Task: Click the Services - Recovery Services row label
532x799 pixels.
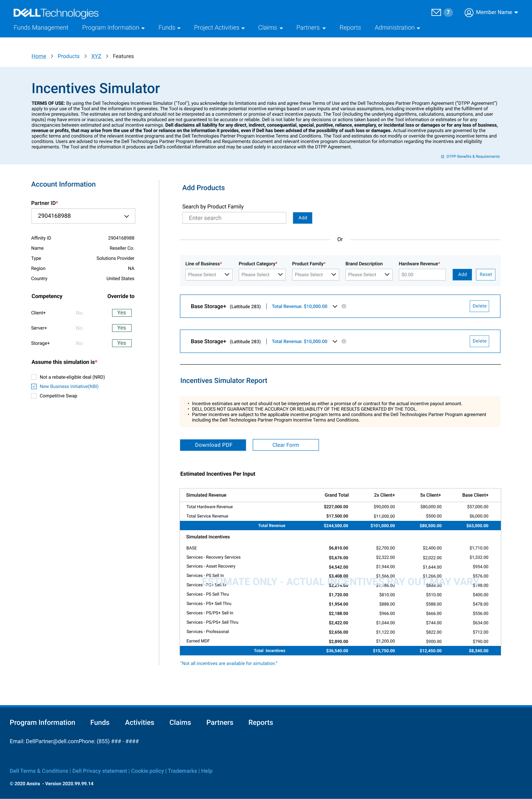Action: point(213,557)
